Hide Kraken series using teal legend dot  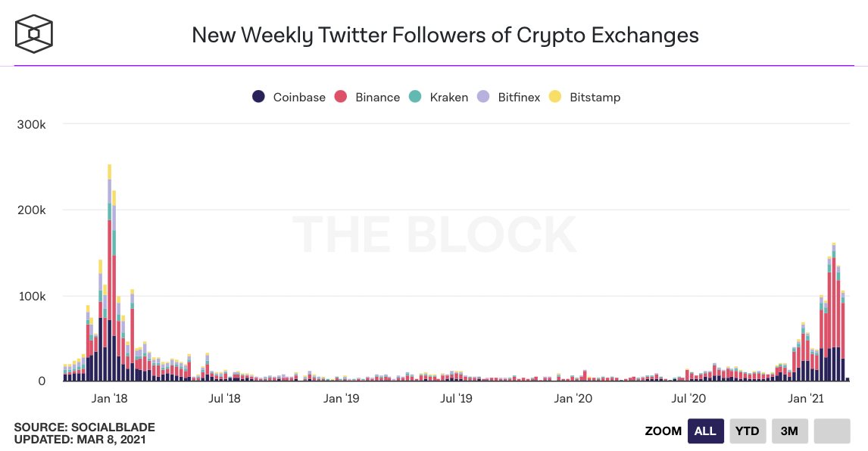415,97
